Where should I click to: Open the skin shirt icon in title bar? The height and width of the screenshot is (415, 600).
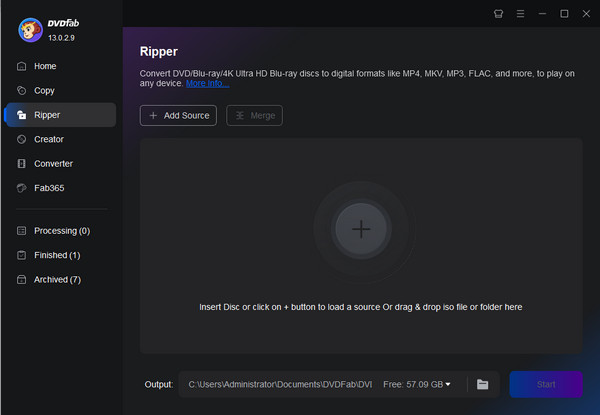click(x=498, y=14)
